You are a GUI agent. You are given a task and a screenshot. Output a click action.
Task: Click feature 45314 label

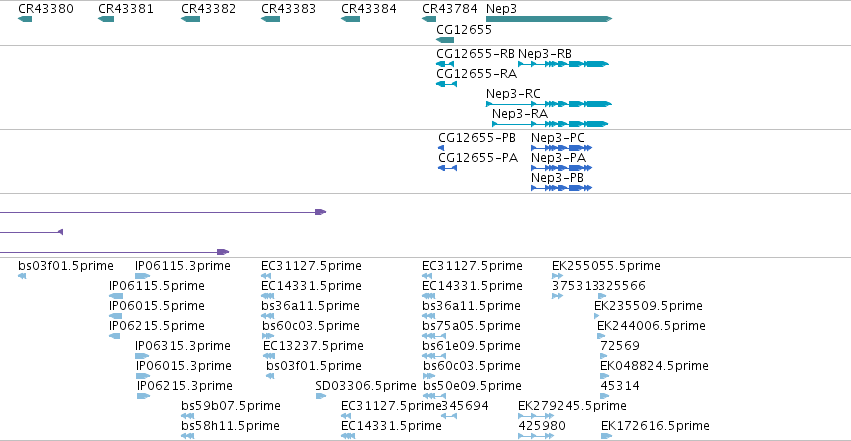pos(620,386)
